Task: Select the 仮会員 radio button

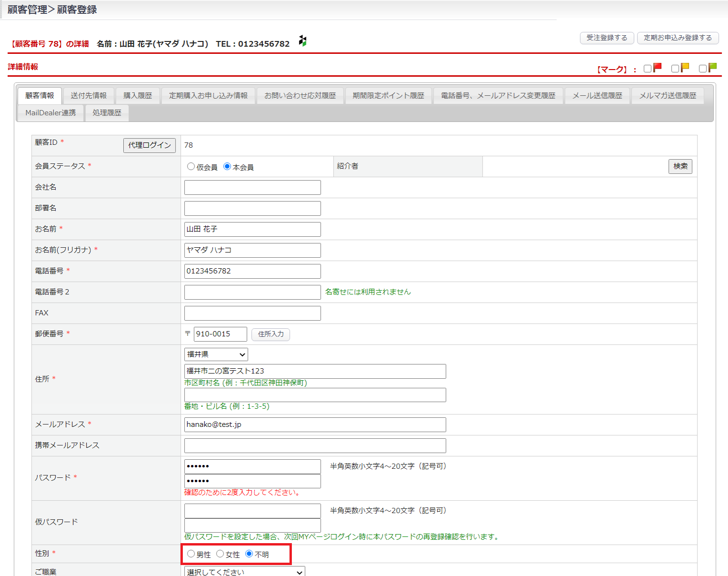Action: [191, 166]
